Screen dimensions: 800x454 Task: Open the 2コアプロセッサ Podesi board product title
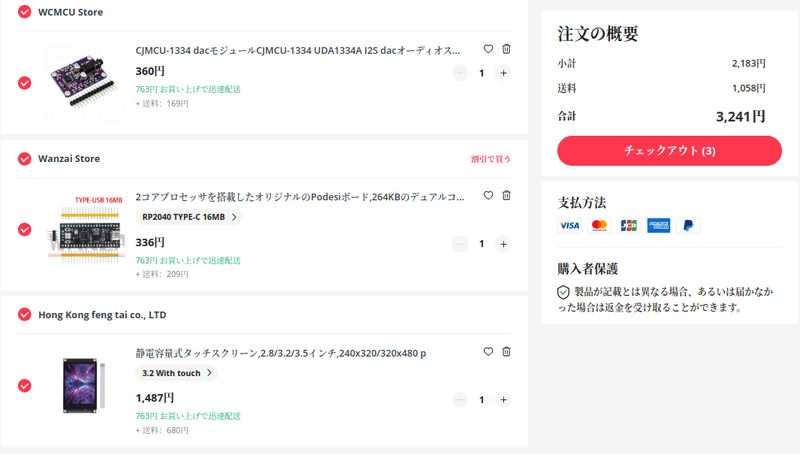pos(300,197)
